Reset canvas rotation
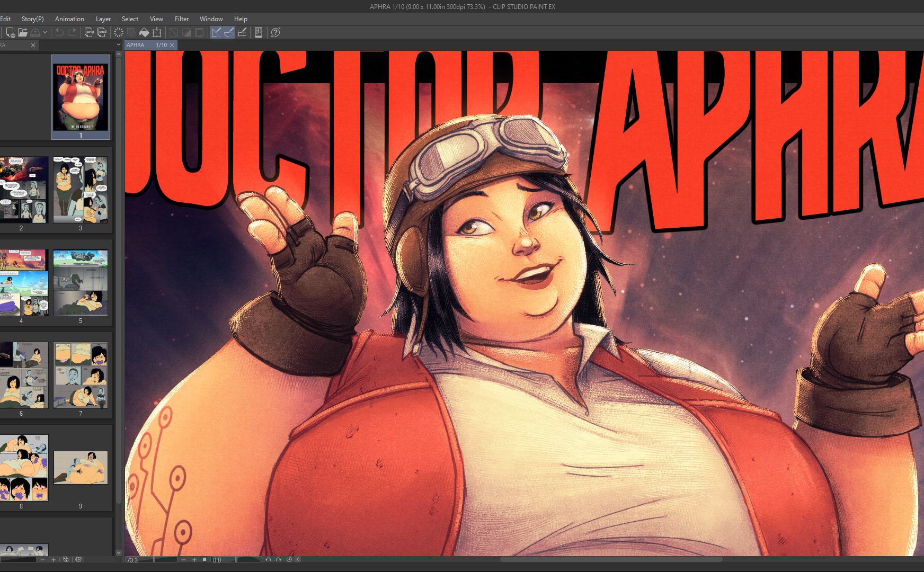The width and height of the screenshot is (924, 572). [289, 559]
